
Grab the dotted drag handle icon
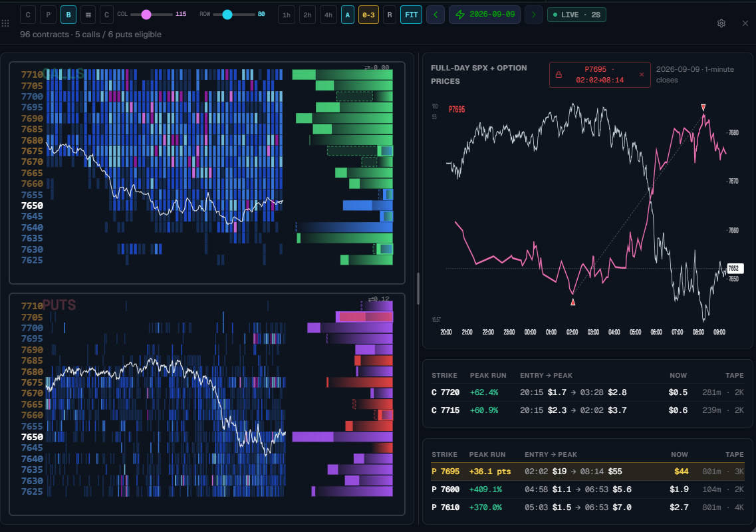pyautogui.click(x=5, y=23)
